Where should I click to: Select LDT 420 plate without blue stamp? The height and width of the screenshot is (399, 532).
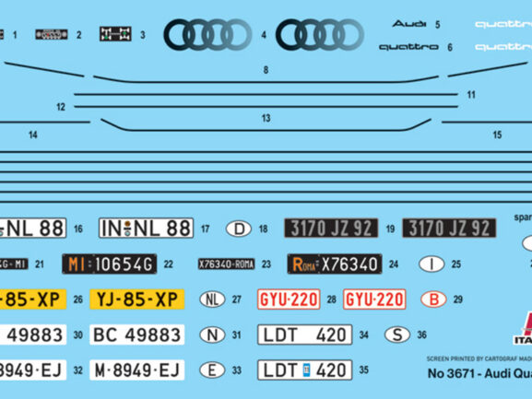pos(304,334)
